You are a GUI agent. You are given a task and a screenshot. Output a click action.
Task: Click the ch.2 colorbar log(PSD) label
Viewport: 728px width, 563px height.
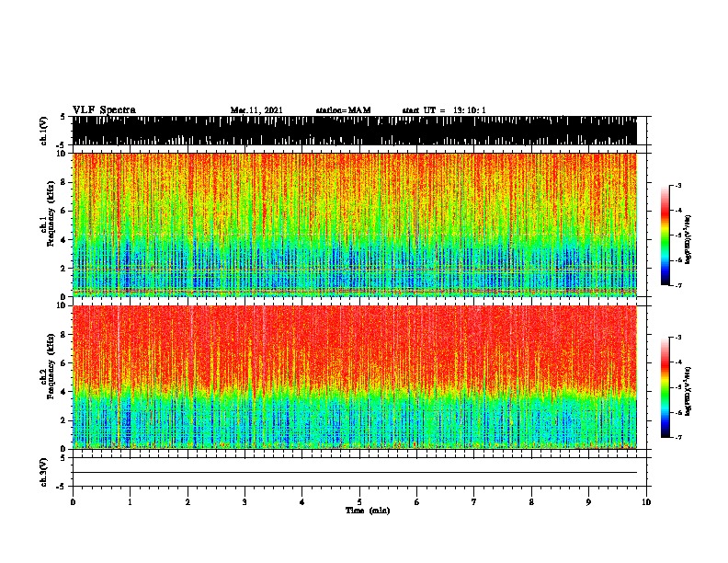coord(688,392)
